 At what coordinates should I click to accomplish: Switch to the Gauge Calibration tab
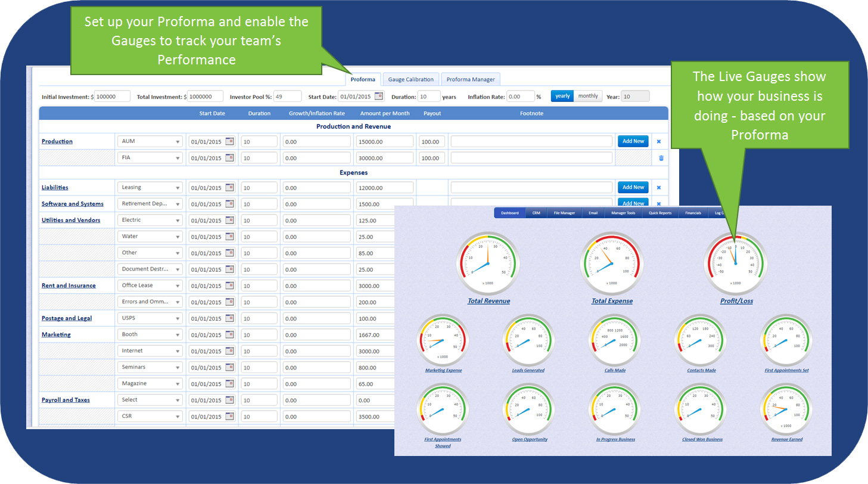tap(411, 79)
